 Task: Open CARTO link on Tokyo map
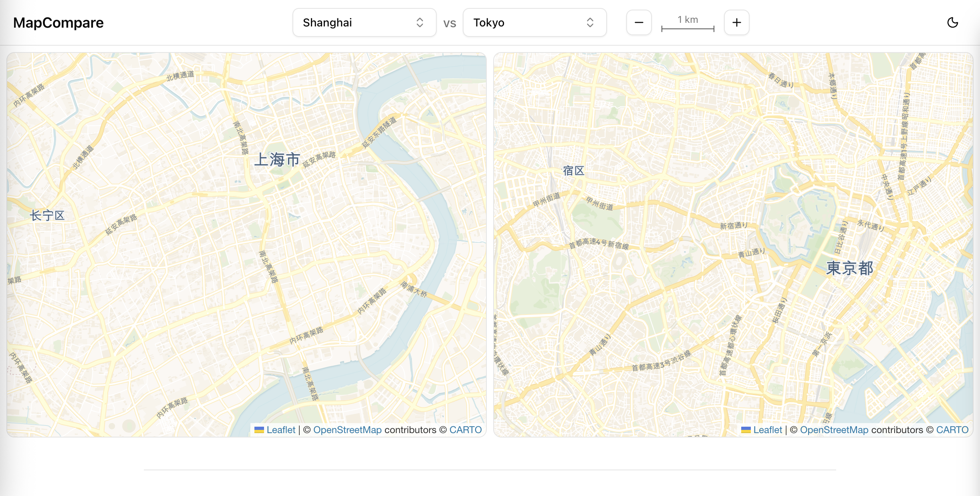point(952,430)
